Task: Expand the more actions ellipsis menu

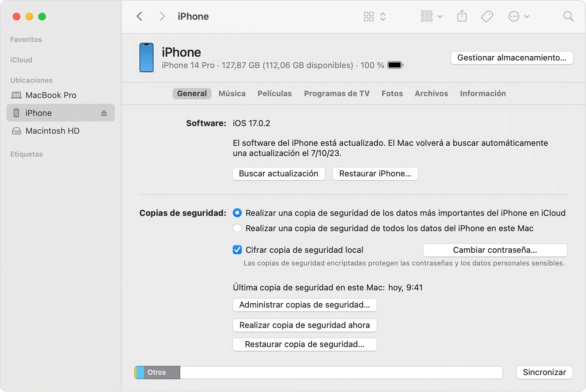Action: (x=518, y=17)
